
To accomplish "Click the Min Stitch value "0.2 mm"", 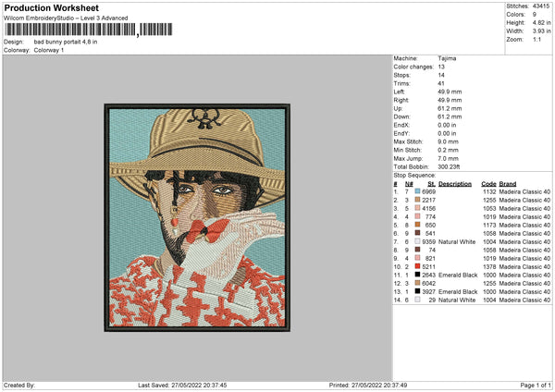I will coord(448,150).
